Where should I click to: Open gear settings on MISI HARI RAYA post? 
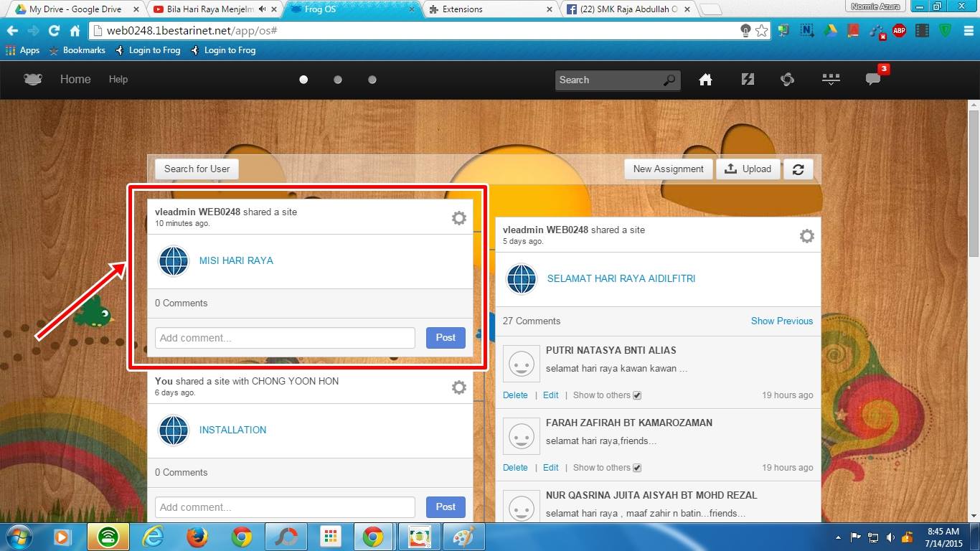point(459,218)
